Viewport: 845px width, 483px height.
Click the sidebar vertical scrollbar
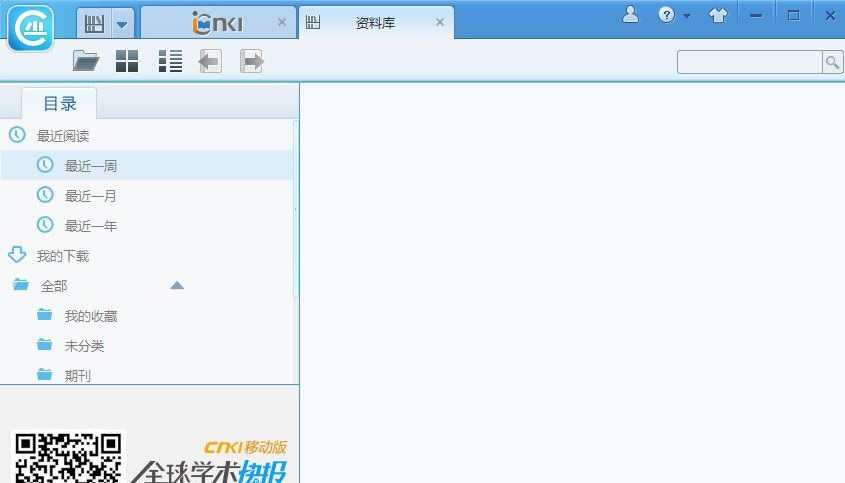click(x=295, y=209)
